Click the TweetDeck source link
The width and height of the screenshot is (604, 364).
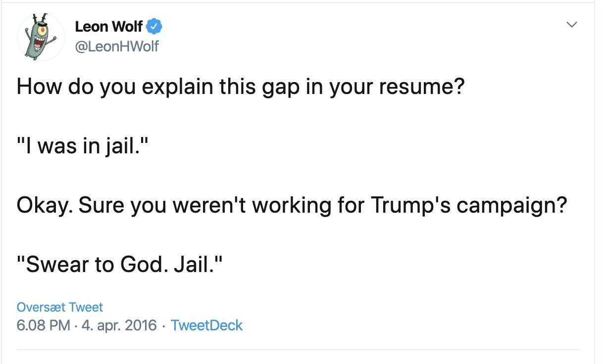(206, 325)
